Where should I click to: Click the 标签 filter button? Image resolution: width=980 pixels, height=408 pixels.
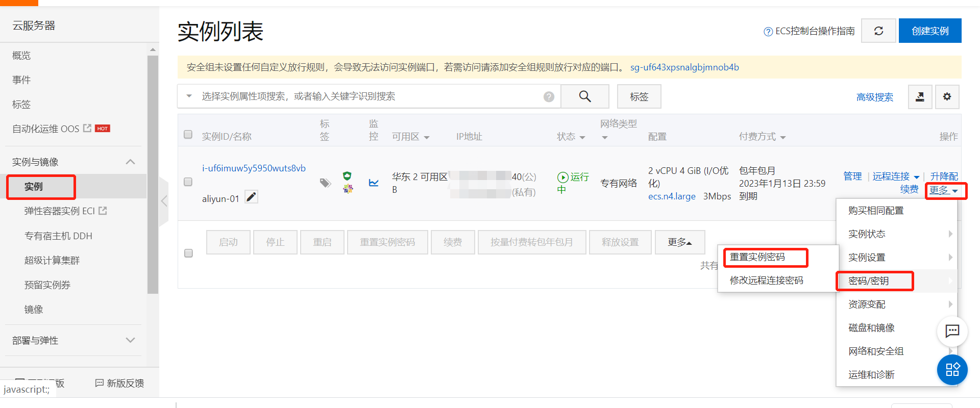(x=639, y=96)
